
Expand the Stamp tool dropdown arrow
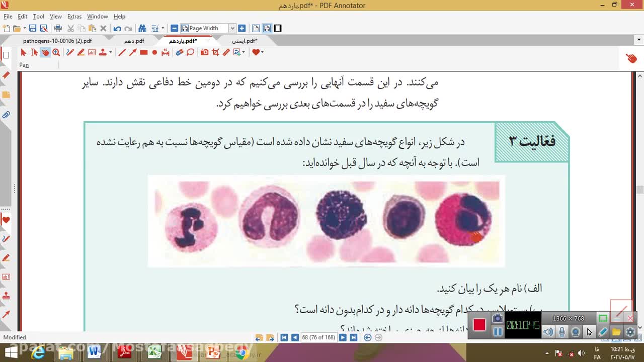click(110, 52)
